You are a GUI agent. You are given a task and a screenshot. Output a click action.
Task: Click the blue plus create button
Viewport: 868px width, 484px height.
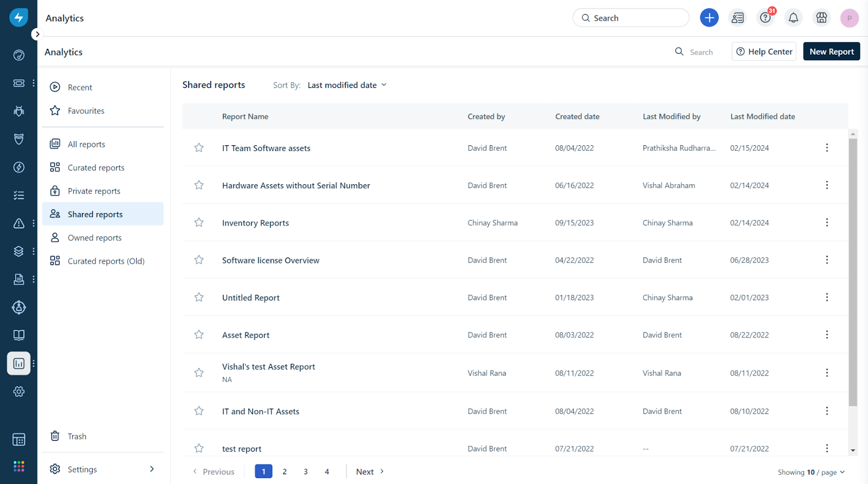(709, 18)
